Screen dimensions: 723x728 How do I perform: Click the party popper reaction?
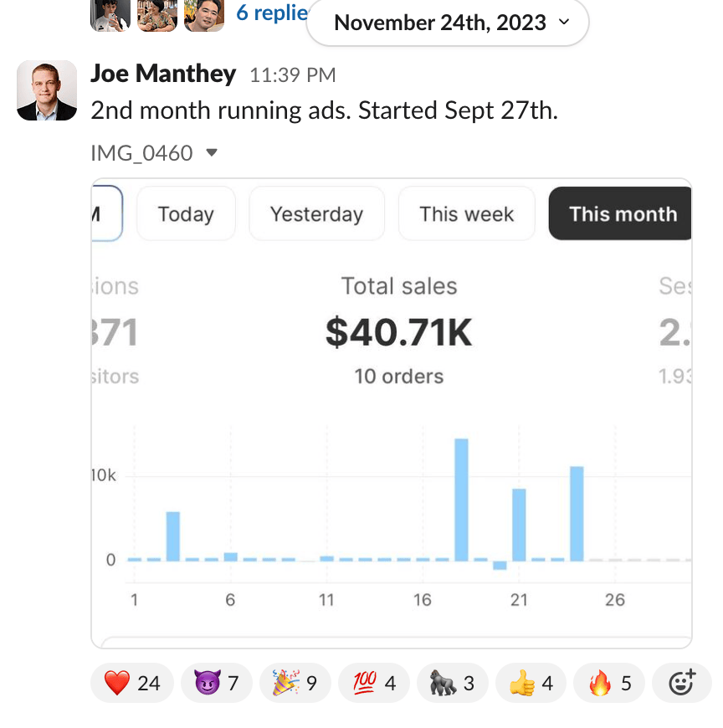pos(294,684)
